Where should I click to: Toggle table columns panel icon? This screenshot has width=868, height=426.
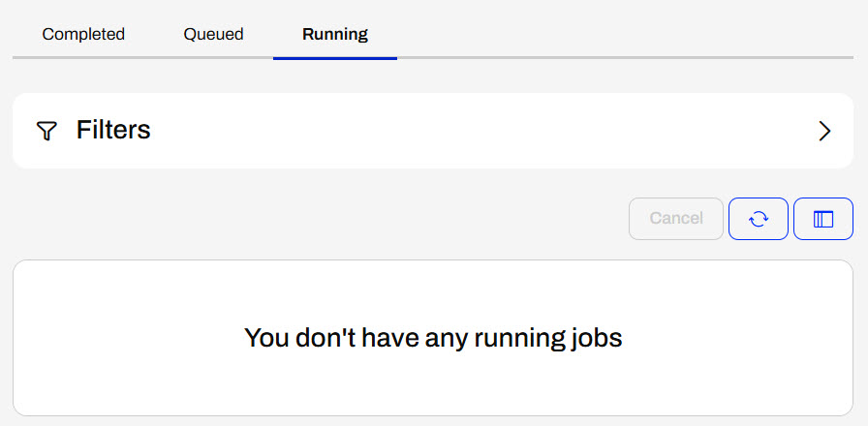[x=823, y=219]
